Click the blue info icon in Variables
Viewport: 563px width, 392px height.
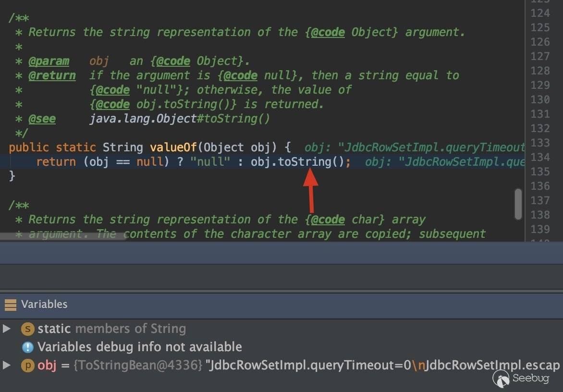(x=28, y=347)
